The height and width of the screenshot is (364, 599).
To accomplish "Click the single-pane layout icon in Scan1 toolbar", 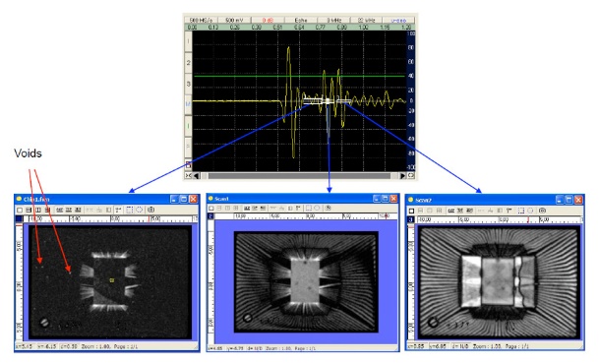I will click(211, 209).
